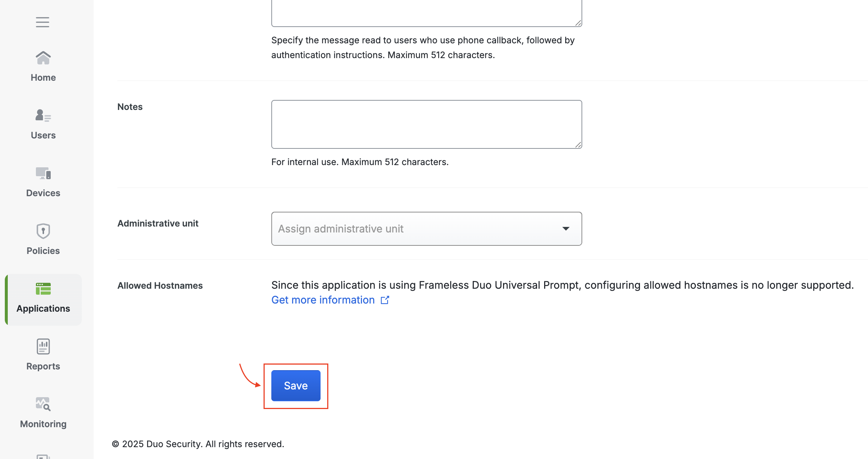Toggle the hamburger menu icon

coord(43,22)
